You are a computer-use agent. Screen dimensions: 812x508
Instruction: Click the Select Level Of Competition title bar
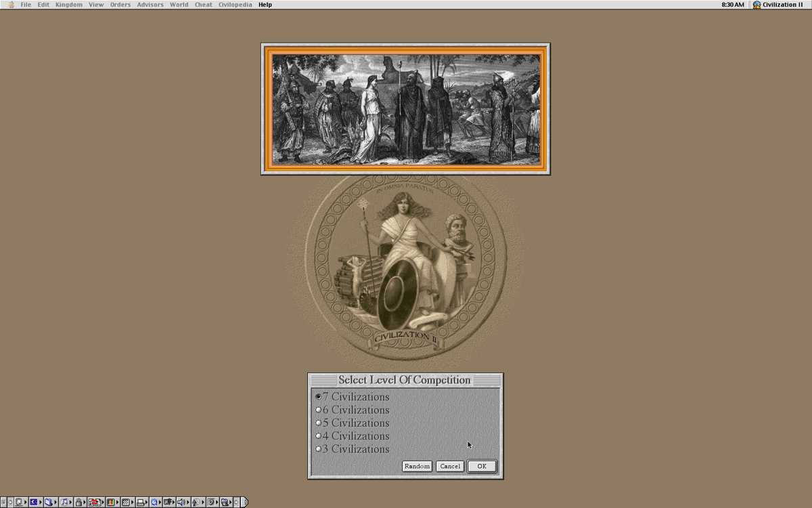click(405, 380)
